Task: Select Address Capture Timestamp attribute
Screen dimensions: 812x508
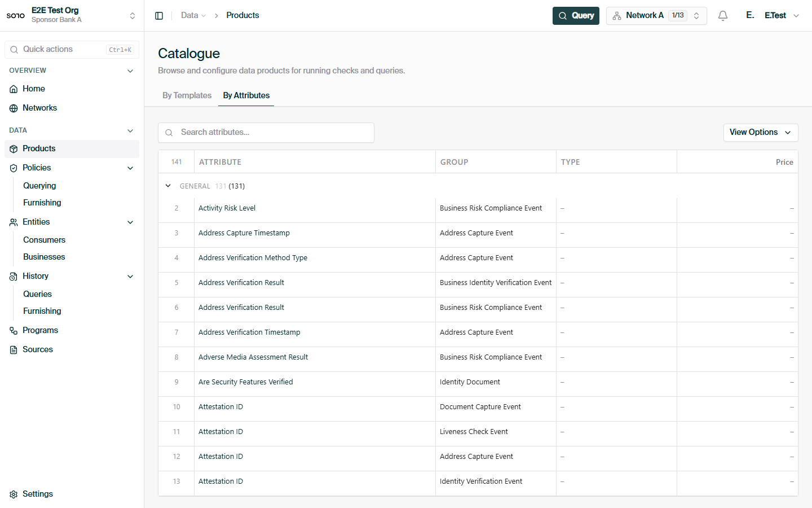Action: [244, 233]
